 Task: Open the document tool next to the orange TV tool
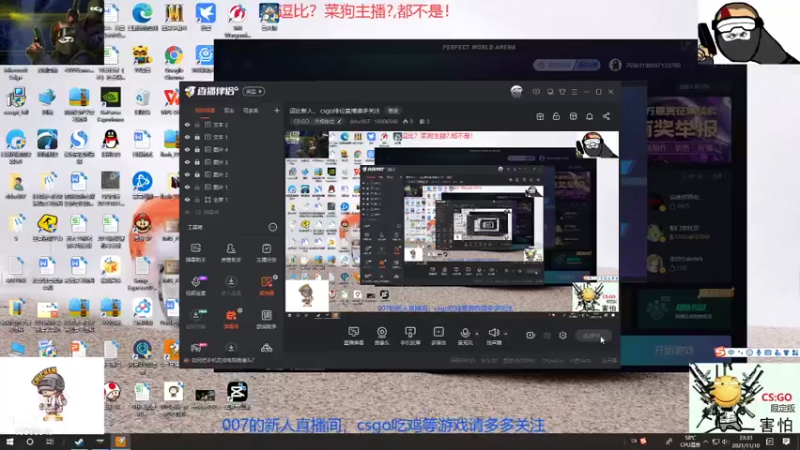pos(266,319)
